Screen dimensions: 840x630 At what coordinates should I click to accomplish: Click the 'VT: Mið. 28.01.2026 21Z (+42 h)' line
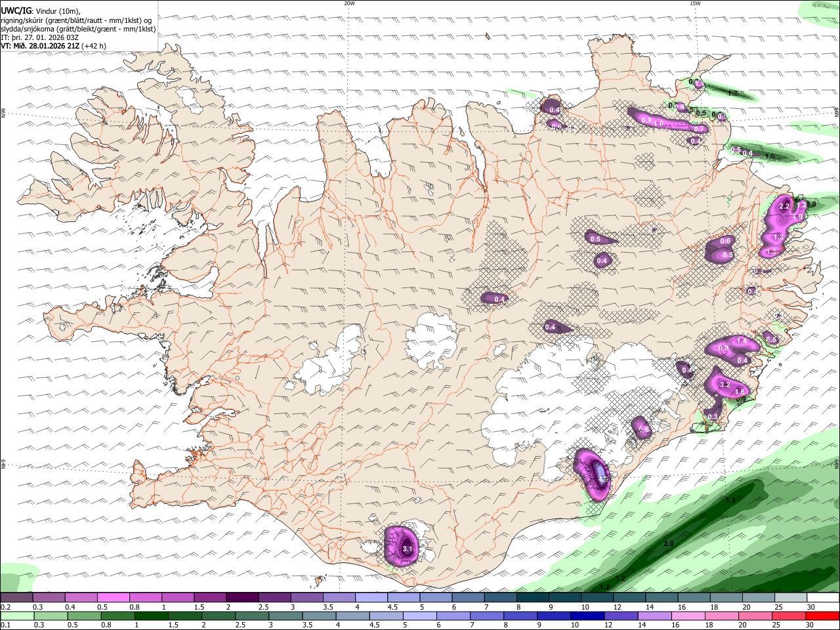pos(53,46)
